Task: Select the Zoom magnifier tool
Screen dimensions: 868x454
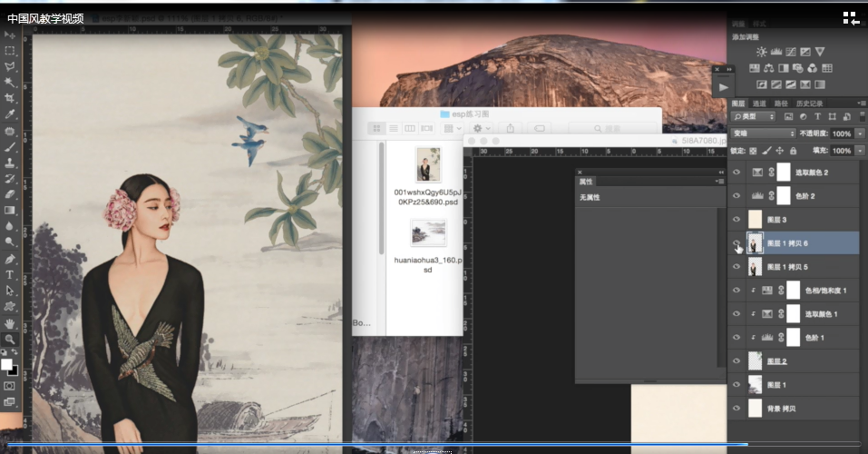Action: [x=10, y=339]
